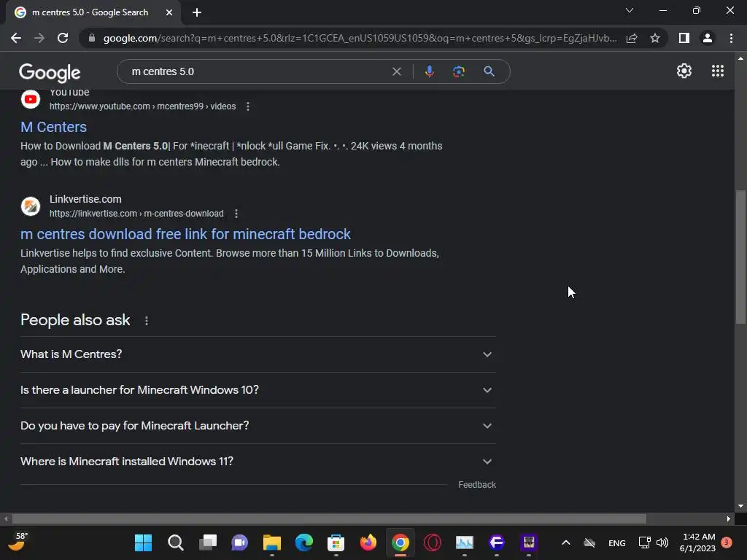Open a new browser tab

[197, 12]
